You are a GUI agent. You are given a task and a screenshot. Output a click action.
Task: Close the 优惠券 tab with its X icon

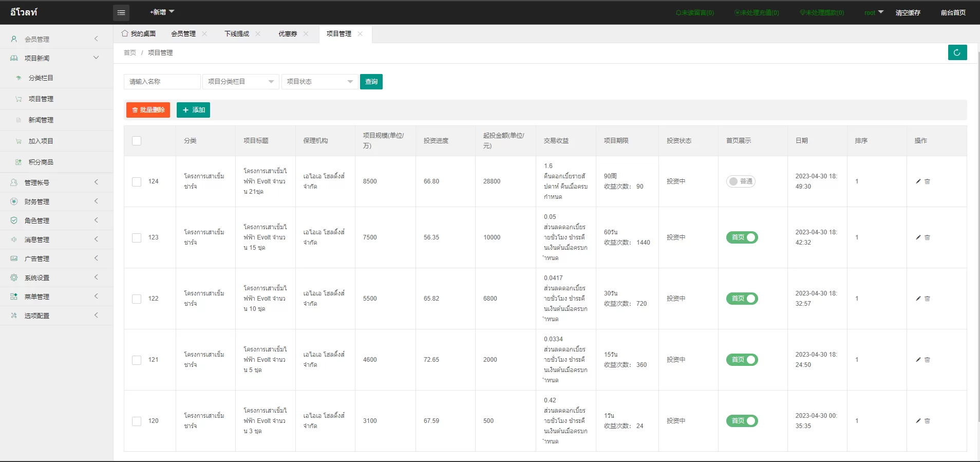[306, 34]
